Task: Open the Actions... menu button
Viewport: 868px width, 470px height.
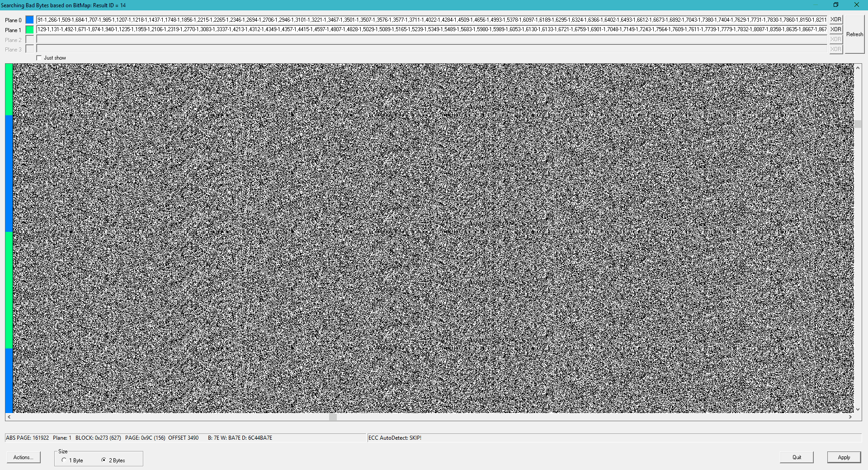Action: (x=24, y=457)
